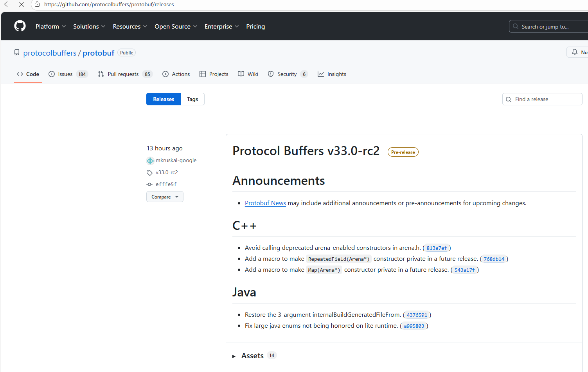Stop page loading with the X button
Image resolution: width=588 pixels, height=372 pixels.
pyautogui.click(x=22, y=4)
